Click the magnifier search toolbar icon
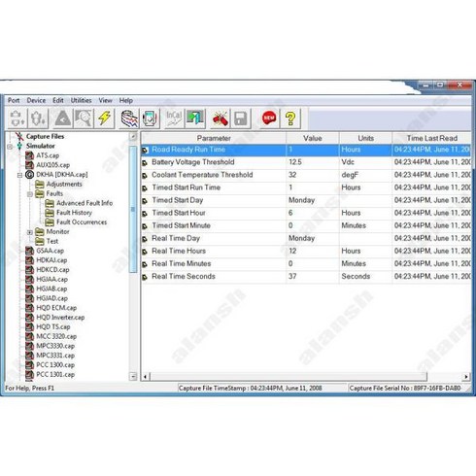 [84, 119]
